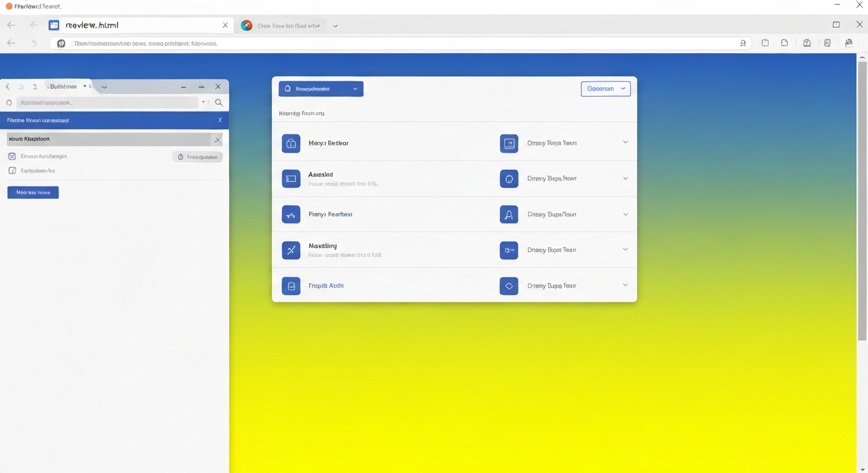Screen dimensions: 868x473
Task: Uncheck the Kirvoun Borv/fanagia checkbox
Action: point(12,156)
